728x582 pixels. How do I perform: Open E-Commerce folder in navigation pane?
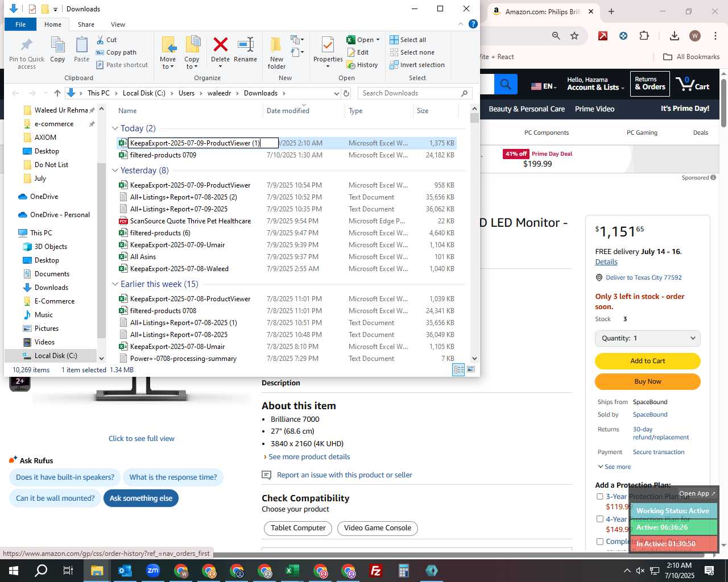click(54, 301)
